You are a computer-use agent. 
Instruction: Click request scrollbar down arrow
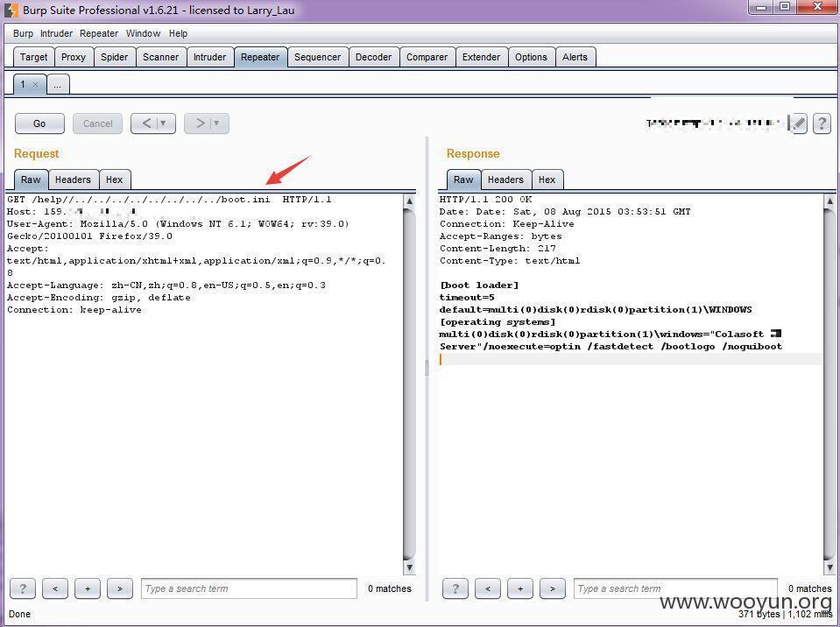[409, 567]
